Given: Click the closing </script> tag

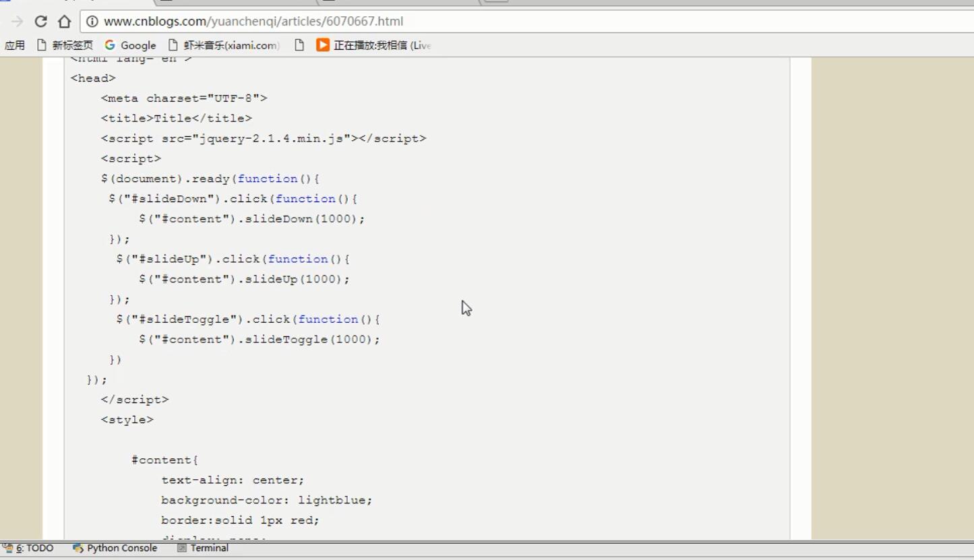Looking at the screenshot, I should coord(135,400).
